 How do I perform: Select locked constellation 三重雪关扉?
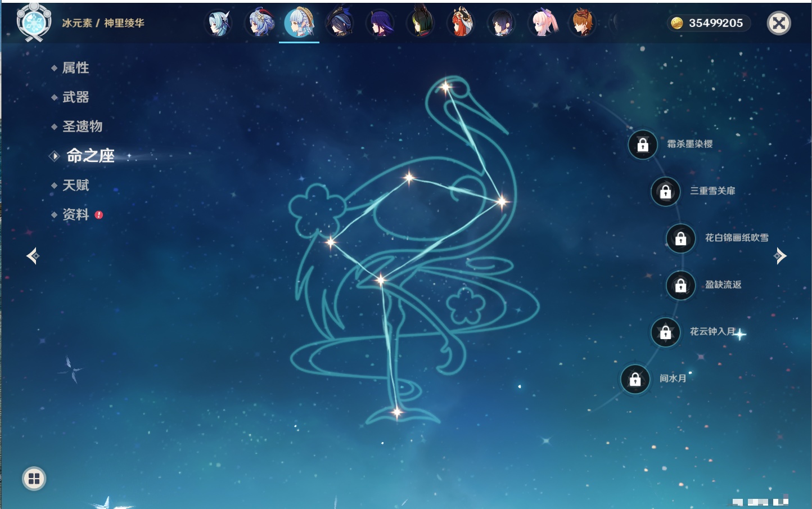(x=666, y=192)
